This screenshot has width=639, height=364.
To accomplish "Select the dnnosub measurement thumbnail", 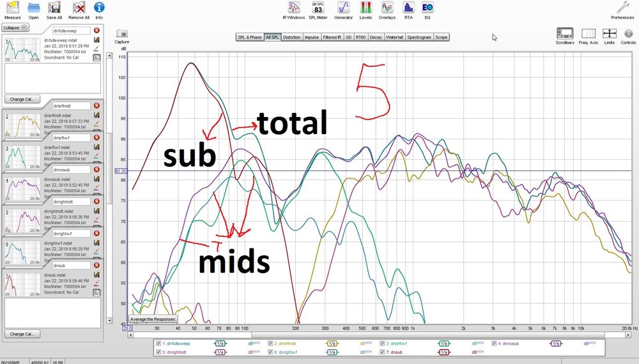I will [22, 188].
